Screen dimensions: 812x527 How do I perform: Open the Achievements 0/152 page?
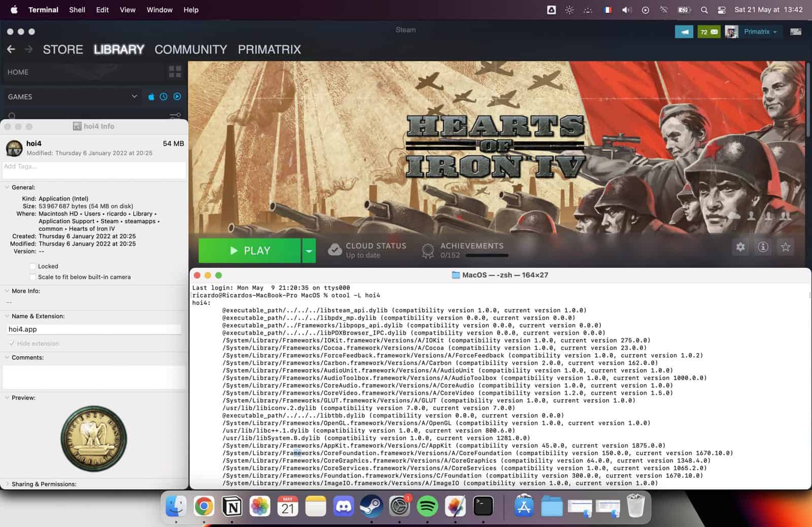point(472,245)
